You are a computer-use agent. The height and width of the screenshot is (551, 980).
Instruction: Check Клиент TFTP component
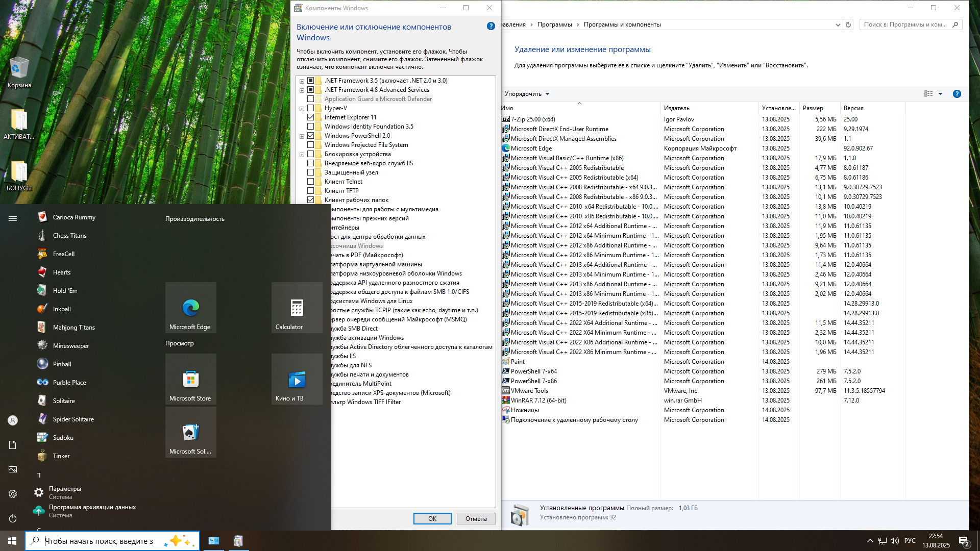click(x=310, y=191)
